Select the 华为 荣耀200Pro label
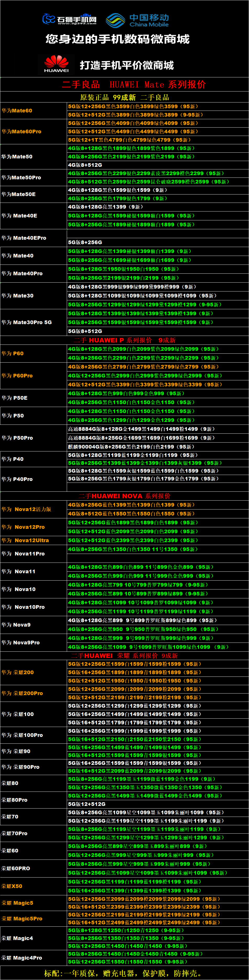The width and height of the screenshot is (249, 980). tap(22, 693)
